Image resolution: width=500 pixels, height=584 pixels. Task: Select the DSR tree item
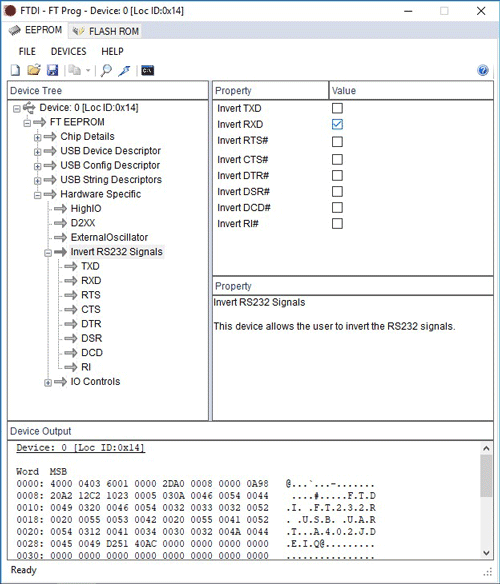(91, 338)
